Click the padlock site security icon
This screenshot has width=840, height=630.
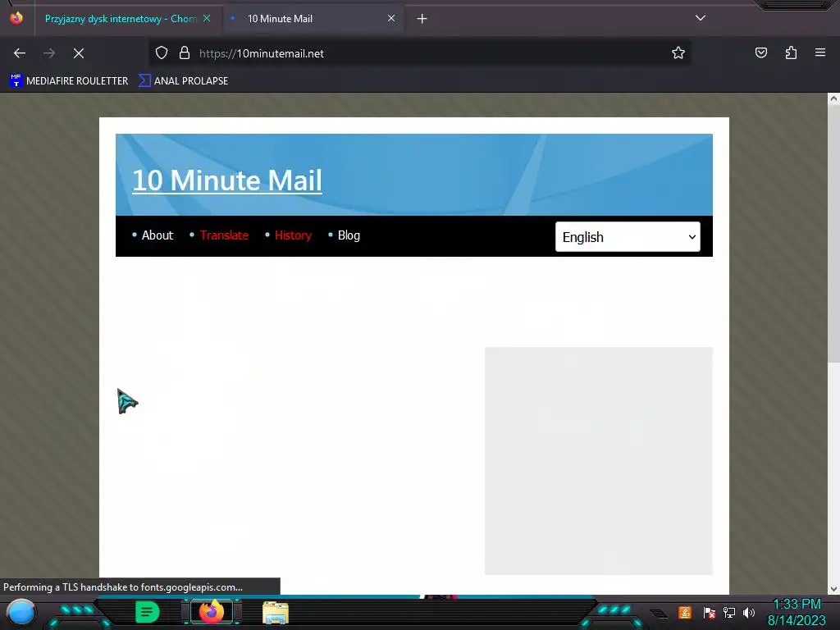click(x=185, y=52)
